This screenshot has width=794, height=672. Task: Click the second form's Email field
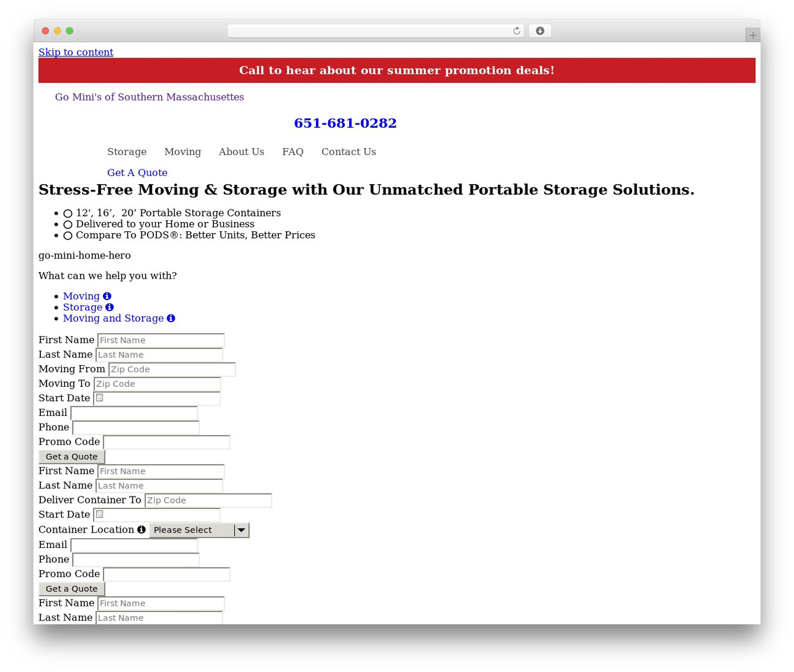134,545
